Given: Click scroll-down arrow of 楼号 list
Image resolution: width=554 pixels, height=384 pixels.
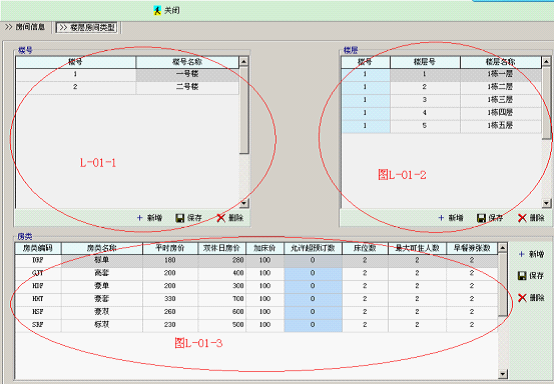Looking at the screenshot, I should pos(244,203).
